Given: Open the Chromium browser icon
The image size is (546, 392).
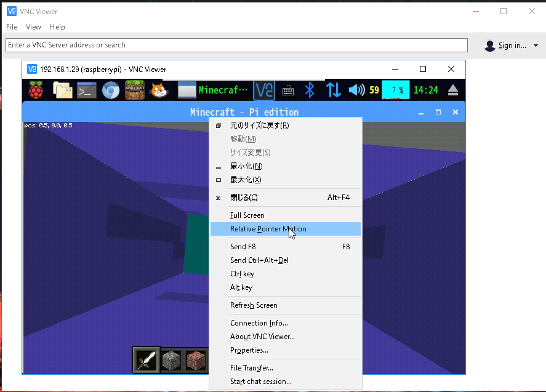Looking at the screenshot, I should point(111,90).
